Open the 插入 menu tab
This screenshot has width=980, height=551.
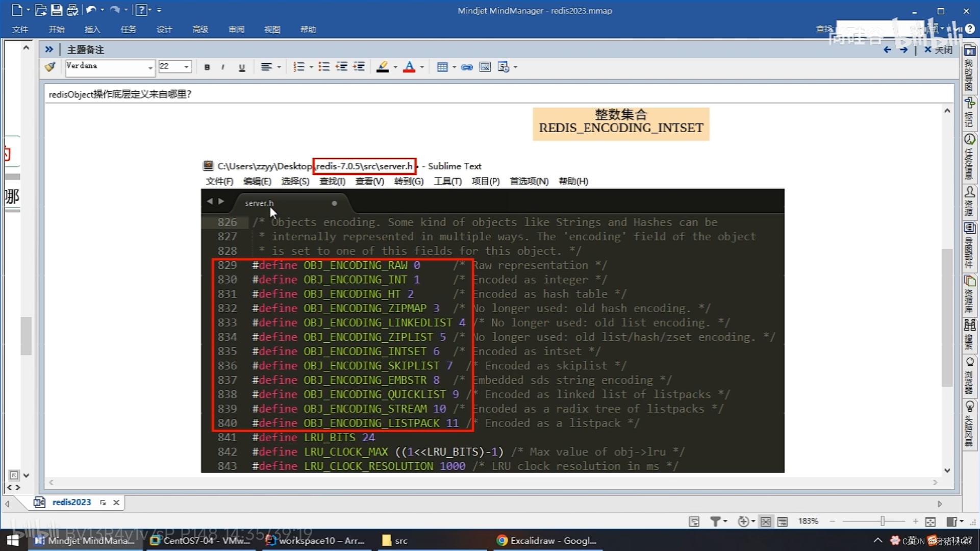point(92,29)
